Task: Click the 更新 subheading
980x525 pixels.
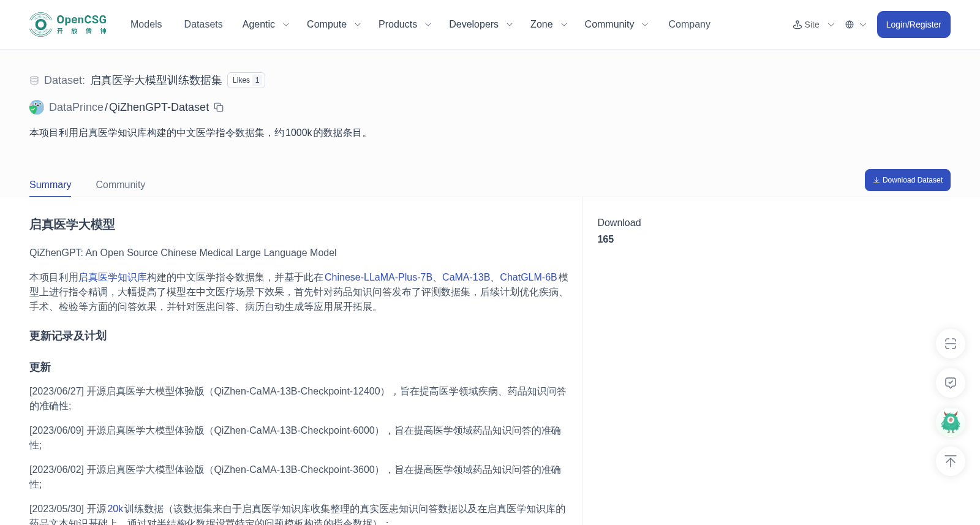Action: pyautogui.click(x=40, y=367)
